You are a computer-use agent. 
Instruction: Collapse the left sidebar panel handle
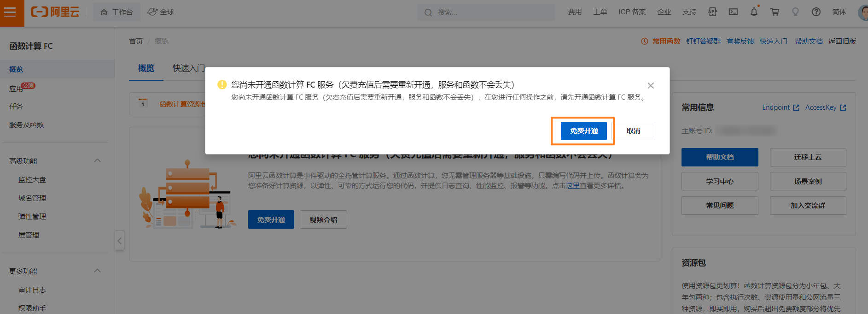[120, 241]
